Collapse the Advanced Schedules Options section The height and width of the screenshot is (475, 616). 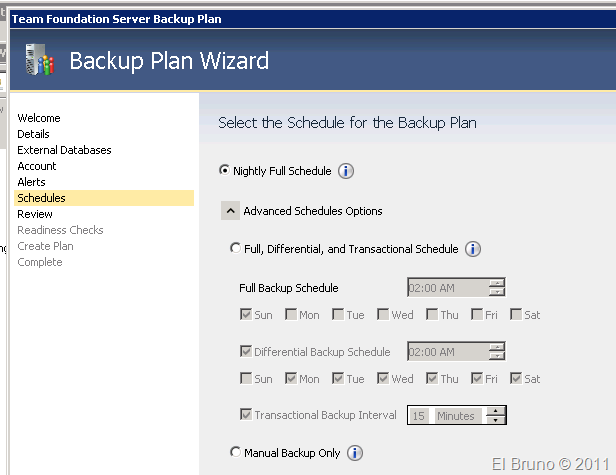(231, 211)
